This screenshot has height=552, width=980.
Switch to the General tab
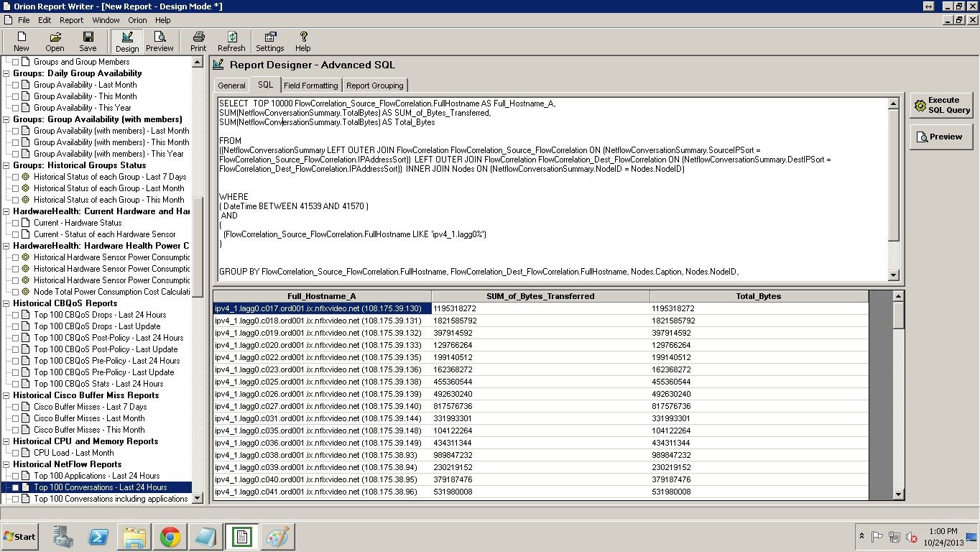tap(231, 86)
